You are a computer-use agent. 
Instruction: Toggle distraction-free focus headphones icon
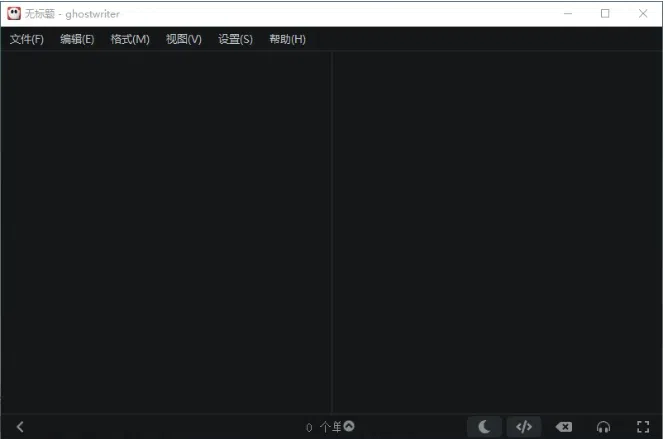pos(603,427)
